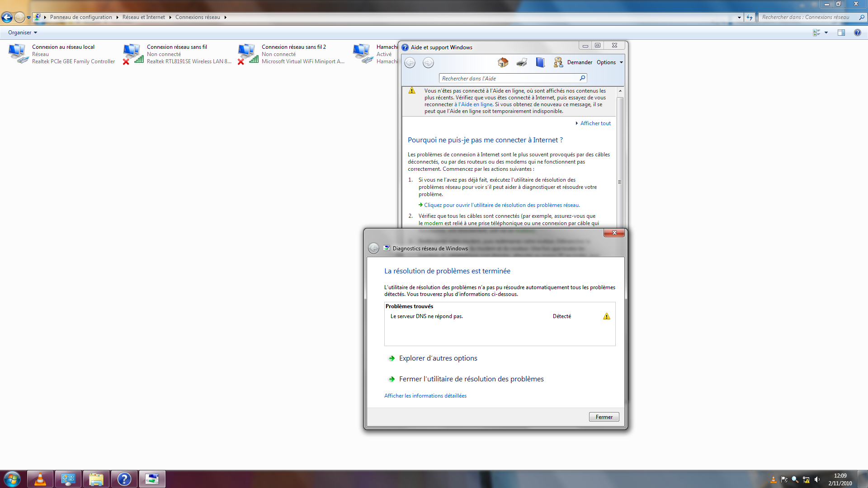The width and height of the screenshot is (868, 488).
Task: Click the Help search magnifier icon
Action: 582,78
